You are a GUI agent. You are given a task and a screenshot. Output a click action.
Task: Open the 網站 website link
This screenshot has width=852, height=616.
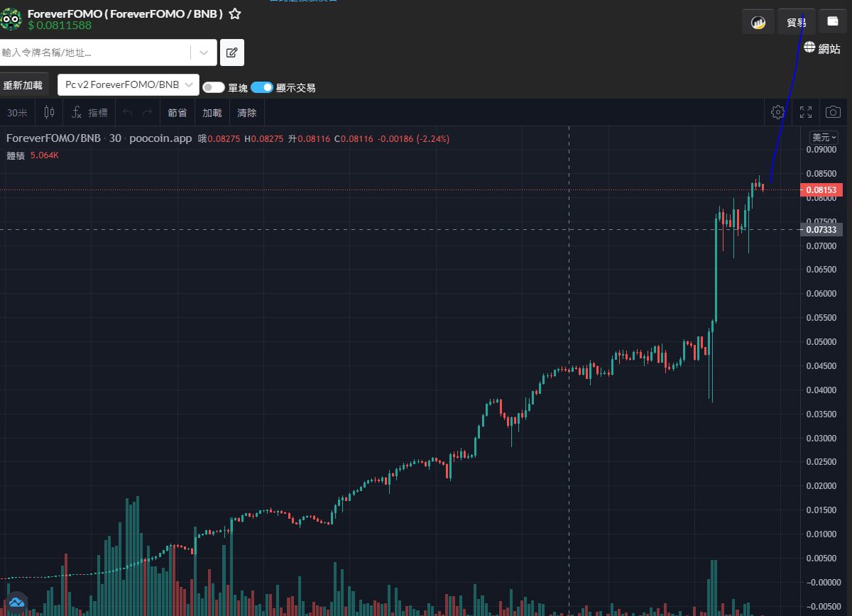829,48
